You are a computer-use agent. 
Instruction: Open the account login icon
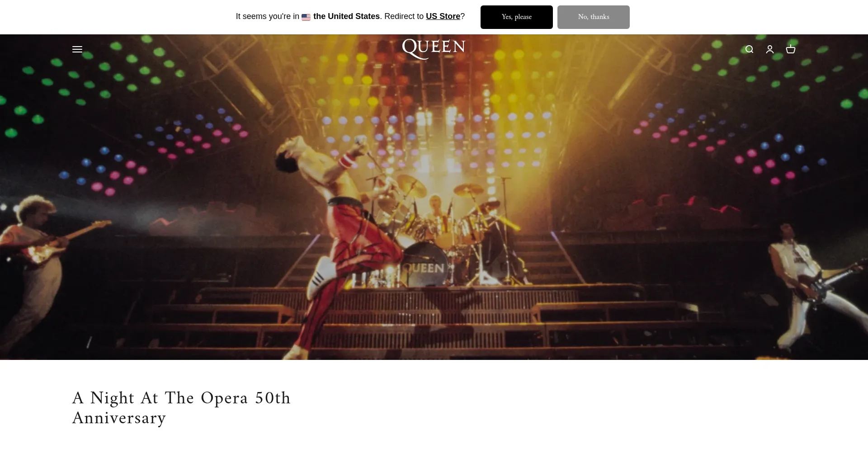click(770, 49)
